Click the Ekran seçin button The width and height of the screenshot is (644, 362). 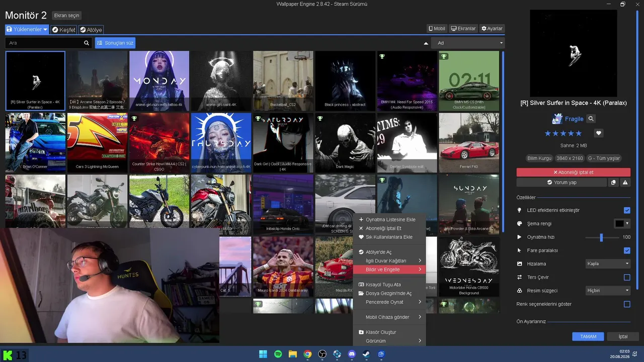pos(67,16)
